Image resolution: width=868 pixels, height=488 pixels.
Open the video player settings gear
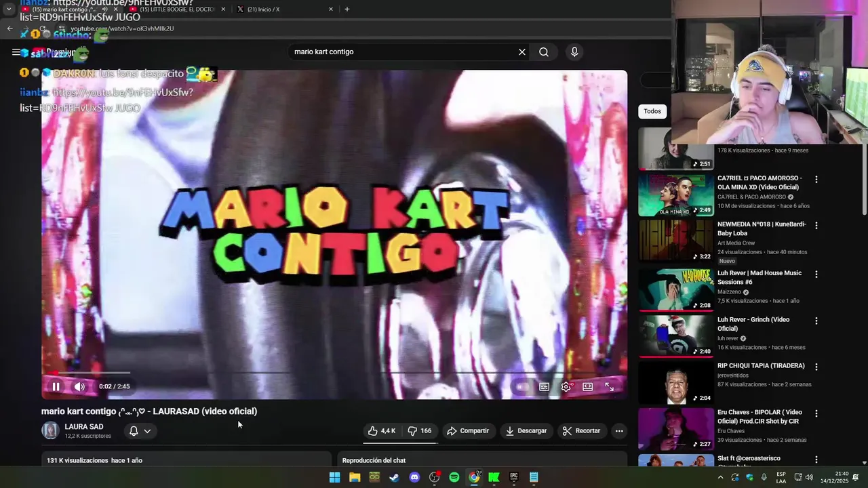[566, 386]
